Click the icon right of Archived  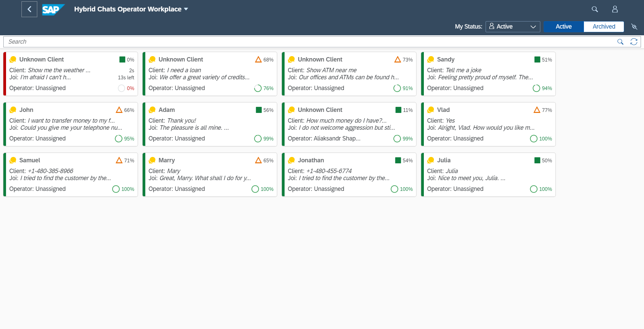click(x=634, y=27)
